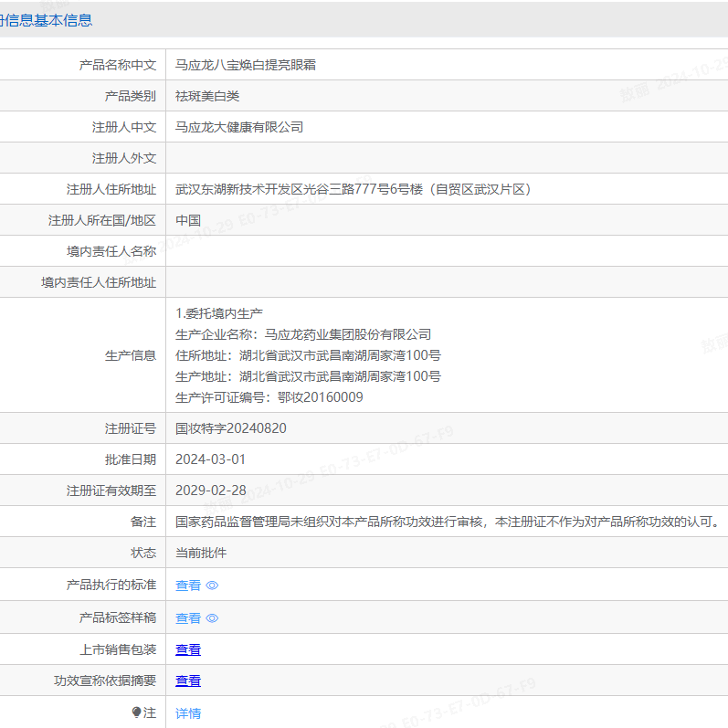728x728 pixels.
Task: Click the 产品类别 field label
Action: click(x=131, y=96)
